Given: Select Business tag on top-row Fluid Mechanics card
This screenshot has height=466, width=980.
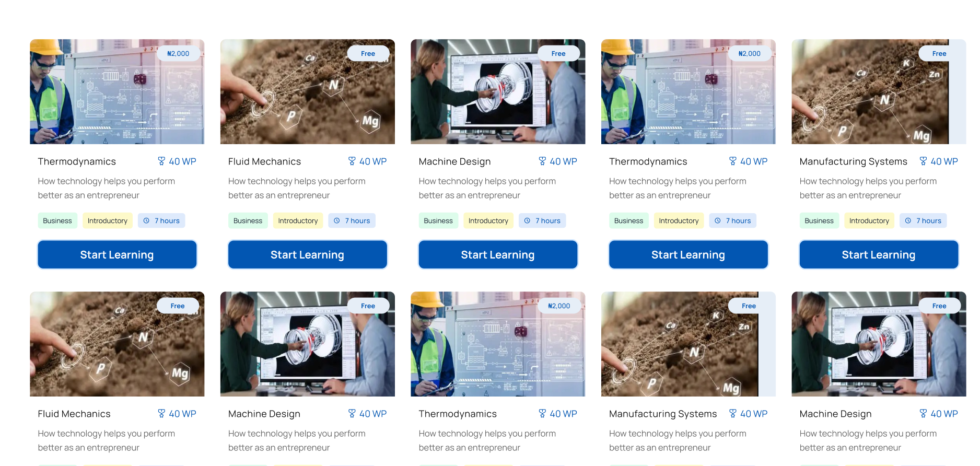Looking at the screenshot, I should pos(248,221).
